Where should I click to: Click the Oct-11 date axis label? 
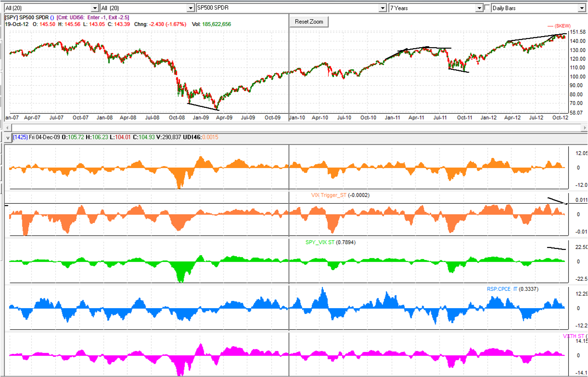click(465, 117)
